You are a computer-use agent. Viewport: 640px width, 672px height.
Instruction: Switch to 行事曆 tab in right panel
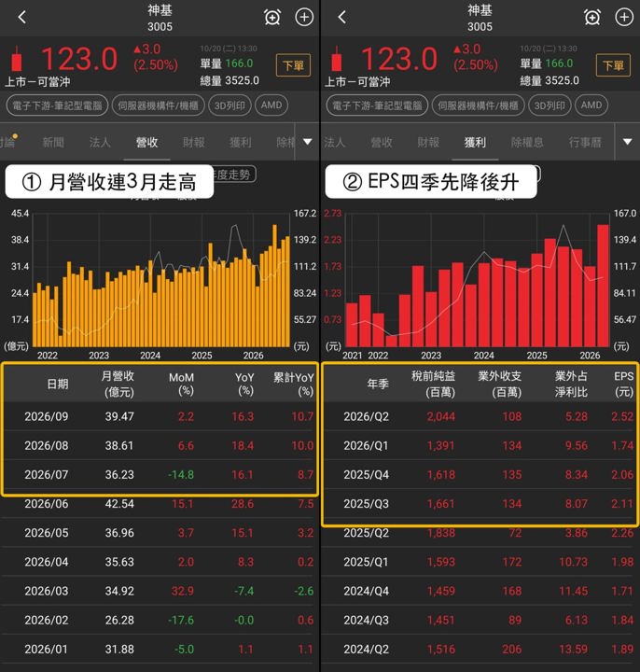pos(585,142)
